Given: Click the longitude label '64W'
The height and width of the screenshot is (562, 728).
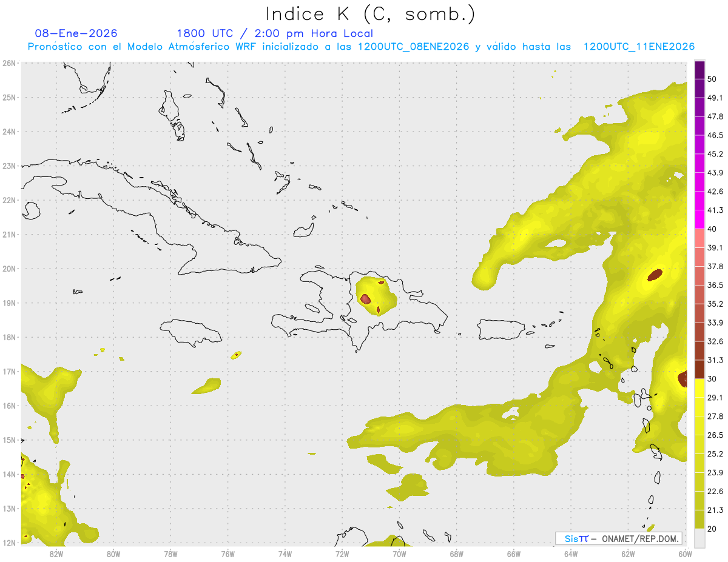Looking at the screenshot, I should (x=571, y=554).
